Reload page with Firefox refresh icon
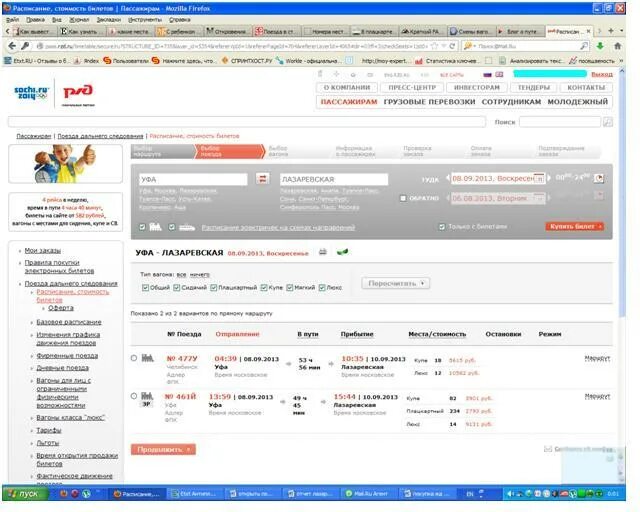The image size is (640, 512). [452, 46]
